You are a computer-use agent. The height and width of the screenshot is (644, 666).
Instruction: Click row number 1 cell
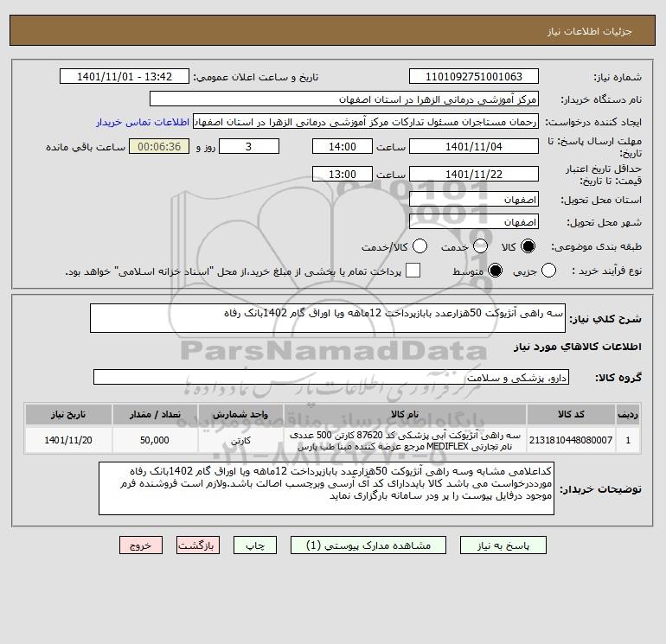coord(628,440)
